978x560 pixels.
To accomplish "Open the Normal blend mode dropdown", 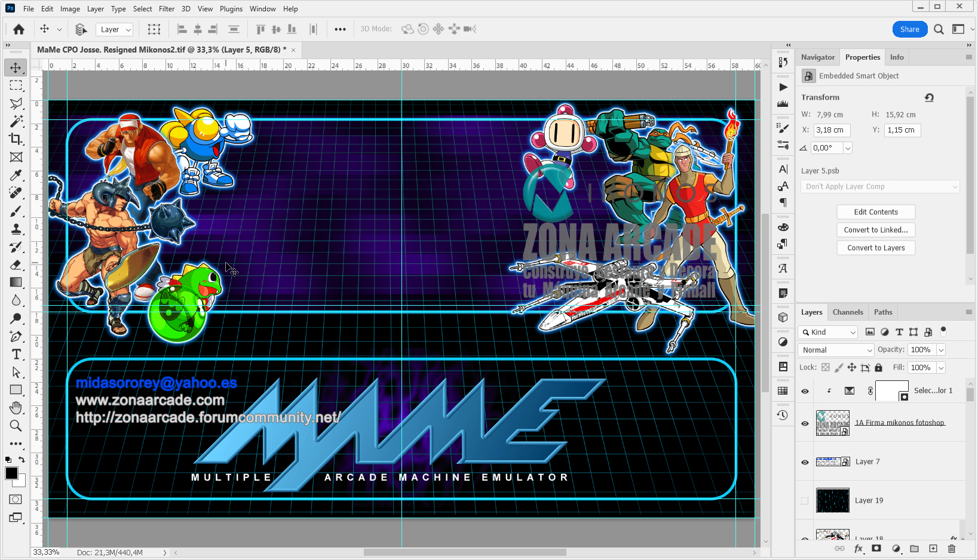I will 836,350.
